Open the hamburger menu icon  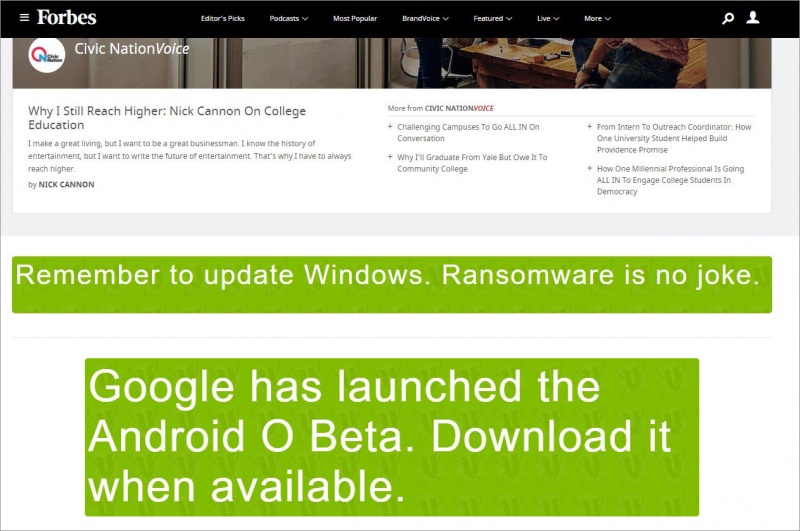pos(24,18)
